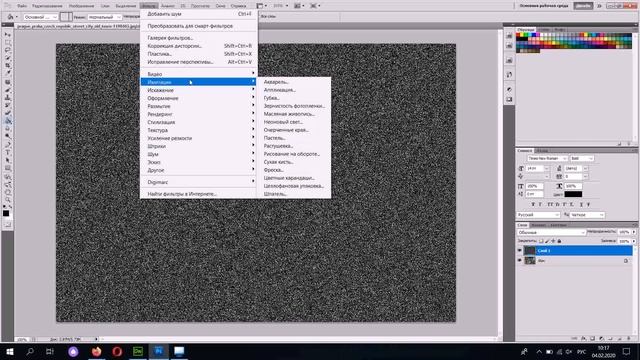Toggle lock all padlock icon

pos(560,241)
